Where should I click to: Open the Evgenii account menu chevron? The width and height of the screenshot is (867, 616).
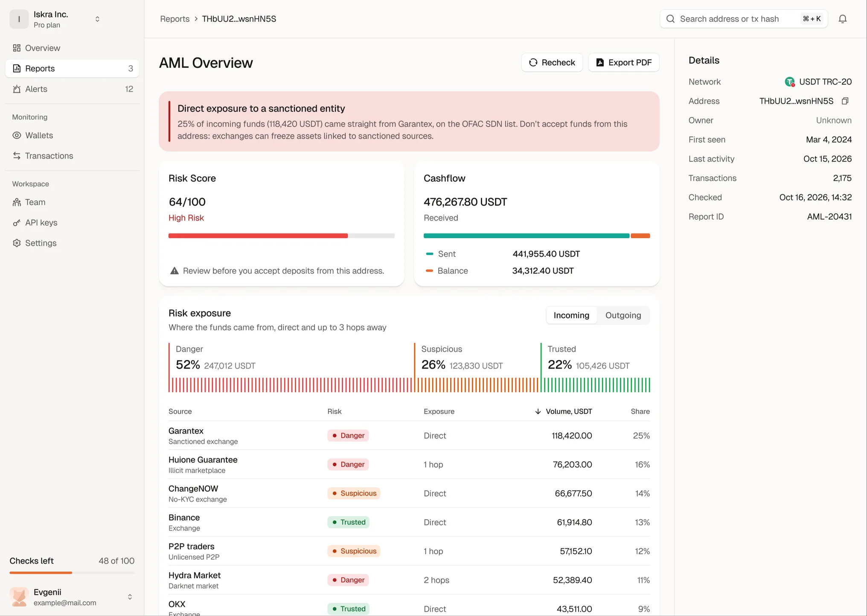coord(130,597)
